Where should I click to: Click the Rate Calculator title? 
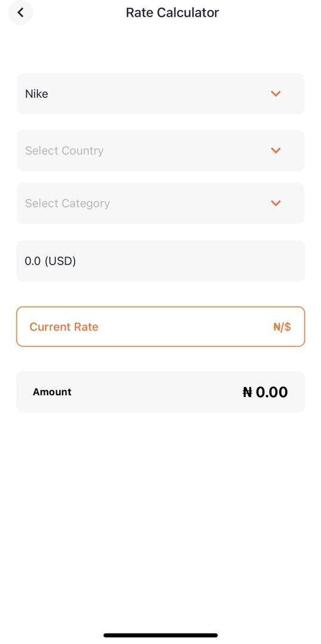pyautogui.click(x=172, y=13)
